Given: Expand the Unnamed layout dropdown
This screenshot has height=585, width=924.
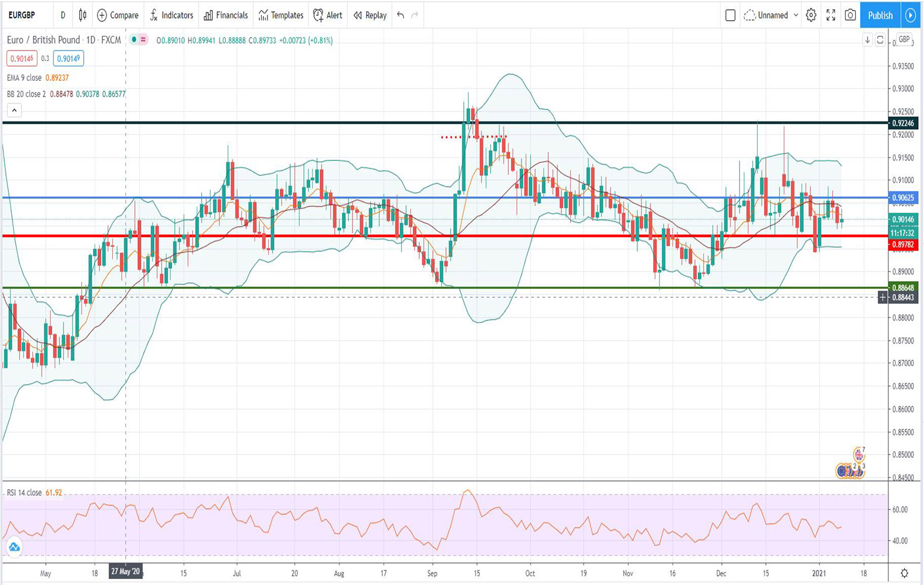Looking at the screenshot, I should click(795, 15).
